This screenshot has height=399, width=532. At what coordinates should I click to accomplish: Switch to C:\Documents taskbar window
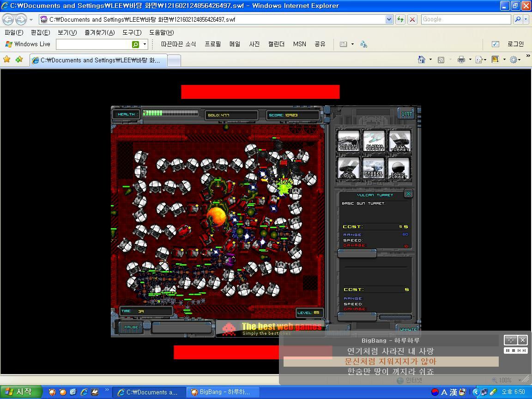[x=149, y=392]
